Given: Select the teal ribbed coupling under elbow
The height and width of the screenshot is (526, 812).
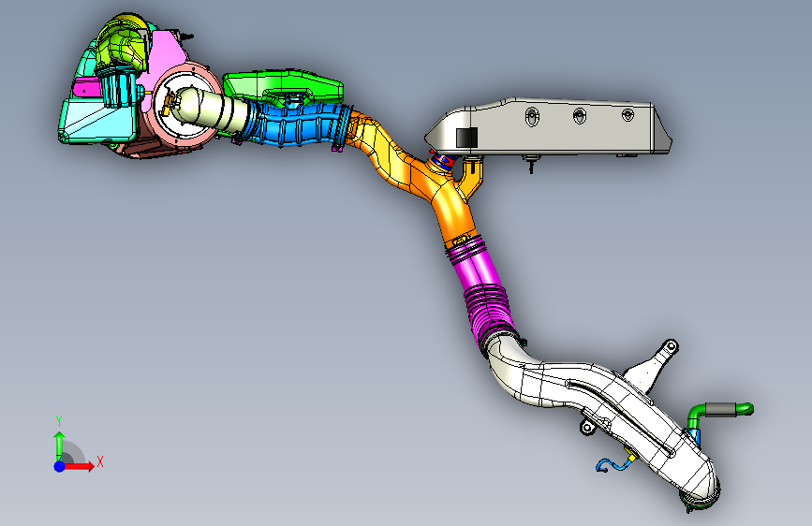Looking at the screenshot, I should 120,89.
